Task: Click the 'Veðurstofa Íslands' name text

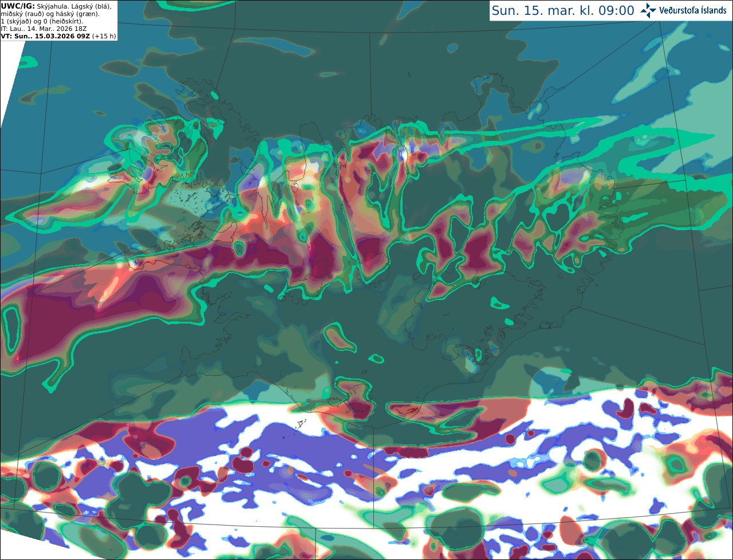Action: [693, 10]
